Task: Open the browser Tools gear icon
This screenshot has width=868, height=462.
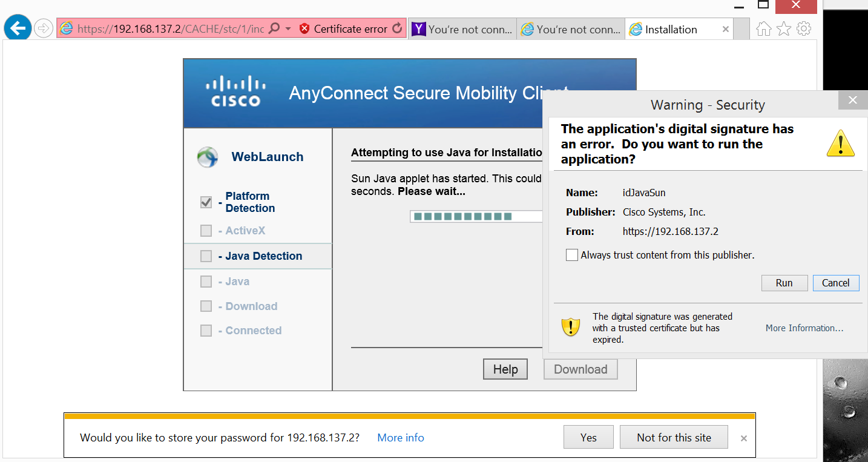Action: pos(804,28)
